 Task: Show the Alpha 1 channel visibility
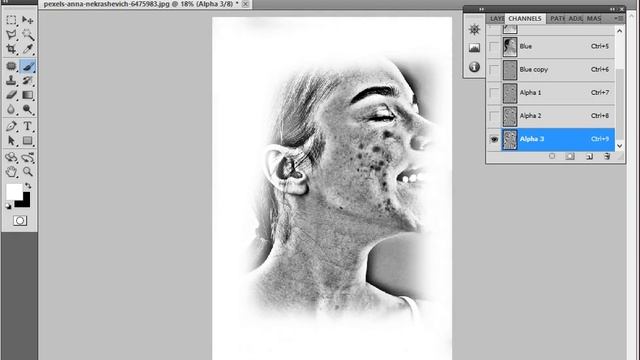pyautogui.click(x=494, y=93)
